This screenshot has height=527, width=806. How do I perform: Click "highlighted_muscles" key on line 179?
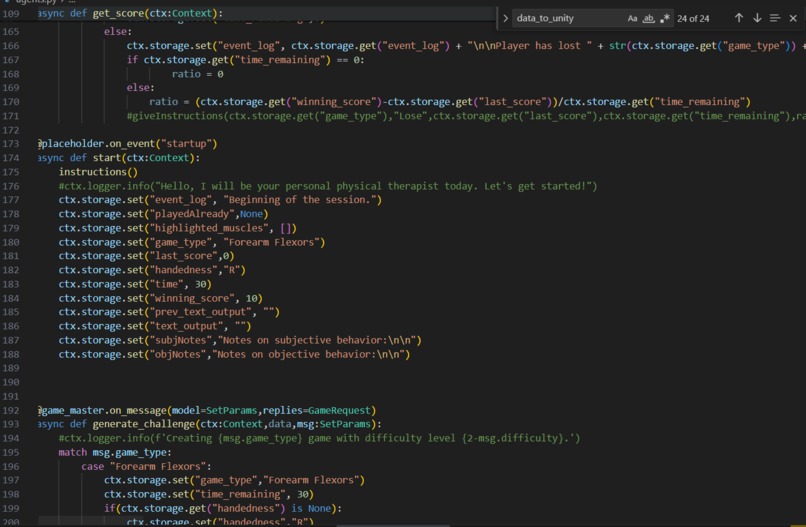[209, 228]
